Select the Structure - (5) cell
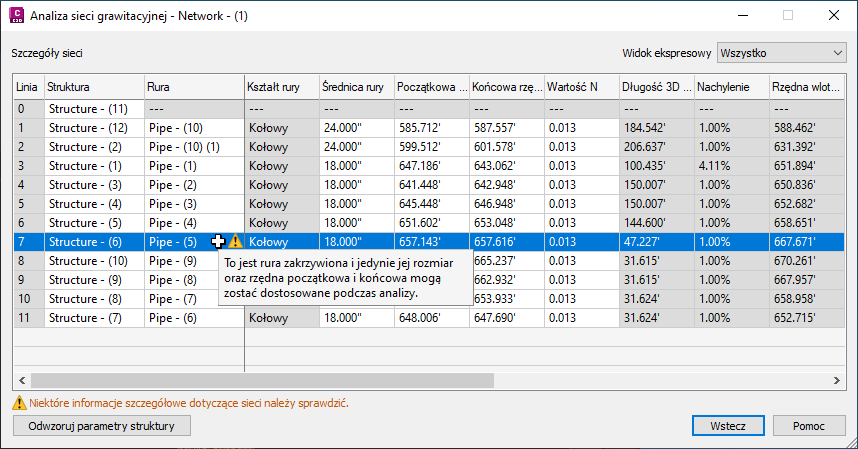858x449 pixels. (x=94, y=223)
